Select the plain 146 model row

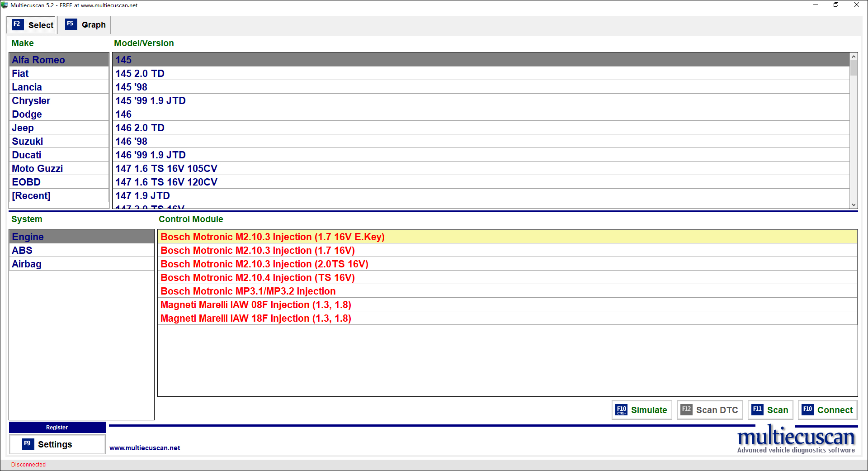[x=481, y=114]
